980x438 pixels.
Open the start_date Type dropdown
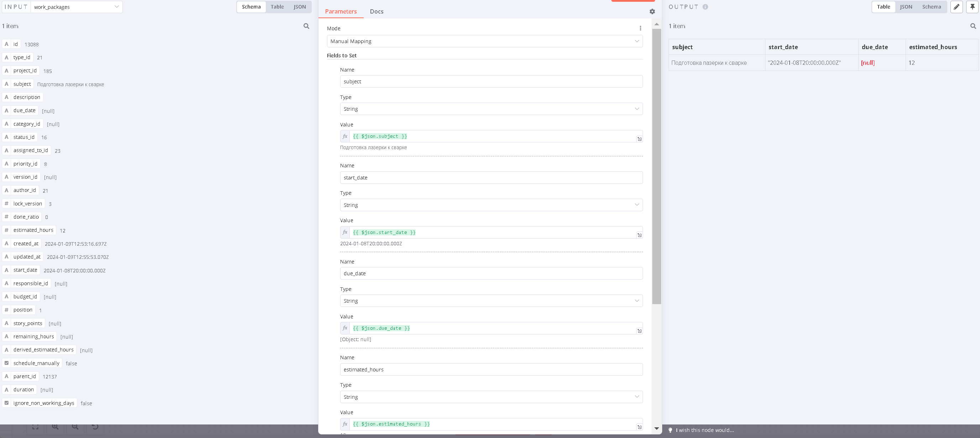point(491,205)
